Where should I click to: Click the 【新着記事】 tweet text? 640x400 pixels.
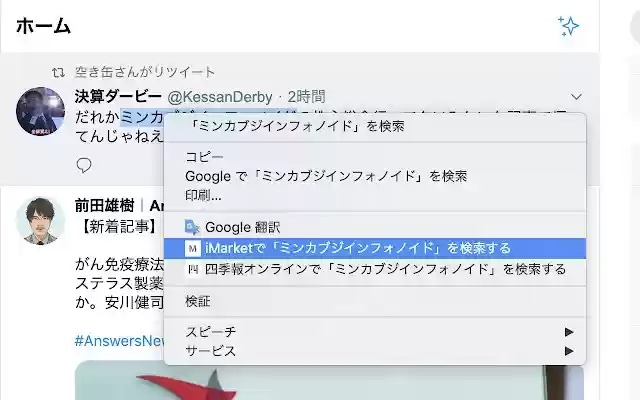tap(116, 227)
